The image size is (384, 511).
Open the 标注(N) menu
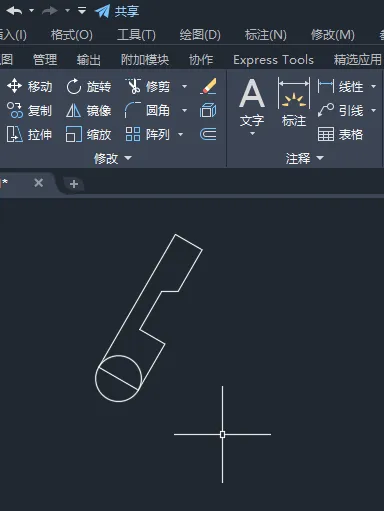click(266, 35)
